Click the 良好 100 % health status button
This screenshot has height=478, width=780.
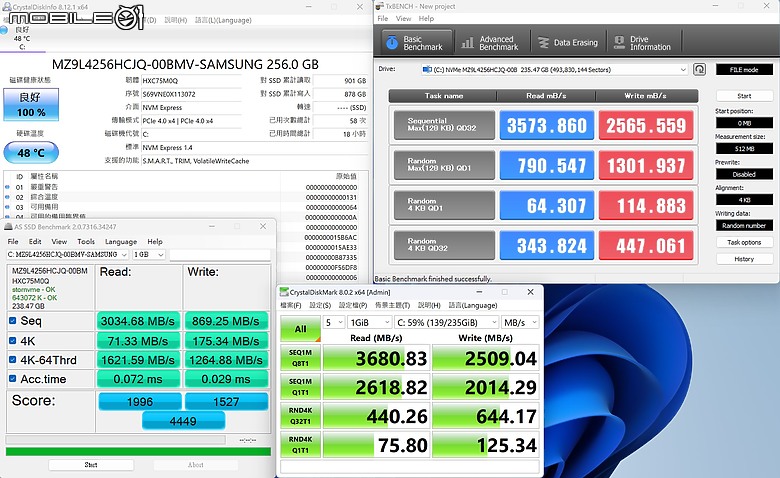[31, 104]
